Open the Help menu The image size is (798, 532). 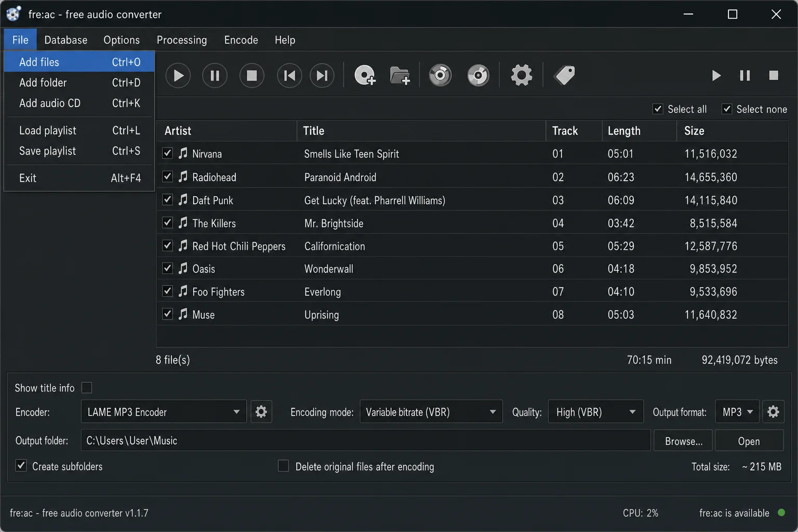[285, 40]
